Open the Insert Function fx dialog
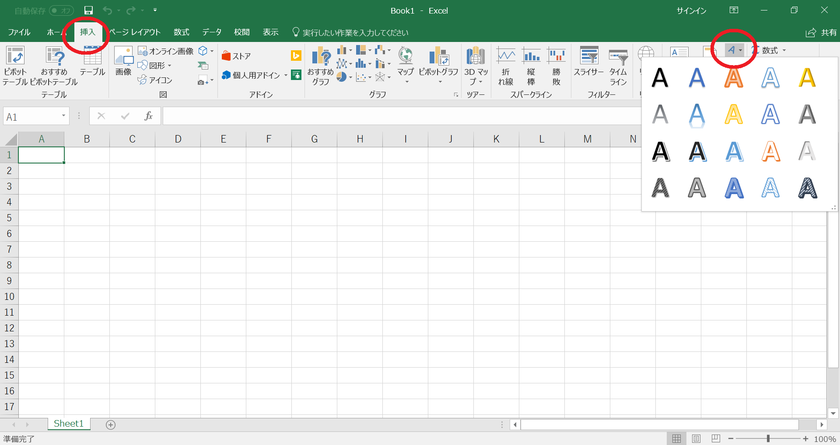This screenshot has width=840, height=445. click(148, 116)
